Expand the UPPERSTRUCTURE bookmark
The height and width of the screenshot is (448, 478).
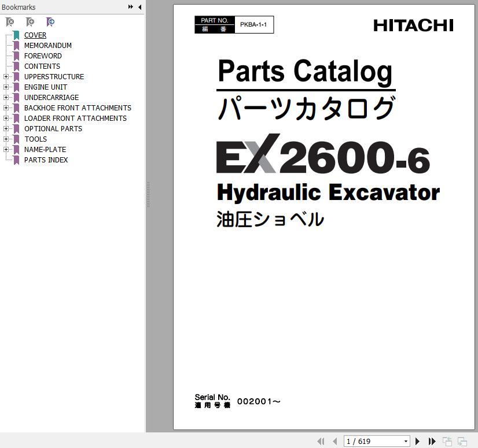point(6,77)
